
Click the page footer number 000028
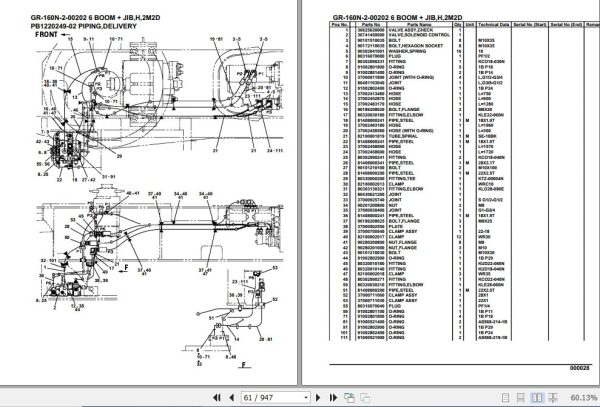coord(580,368)
